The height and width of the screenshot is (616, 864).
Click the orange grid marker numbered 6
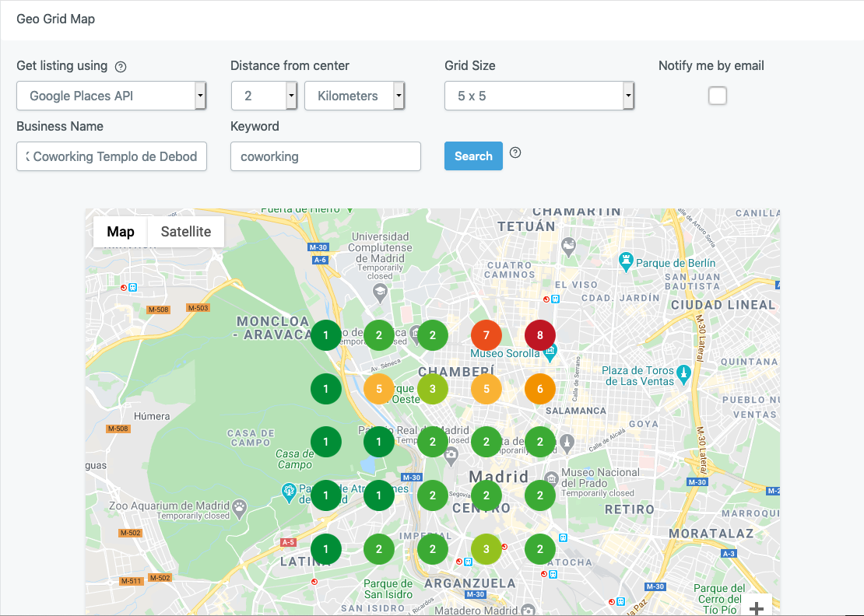coord(540,389)
